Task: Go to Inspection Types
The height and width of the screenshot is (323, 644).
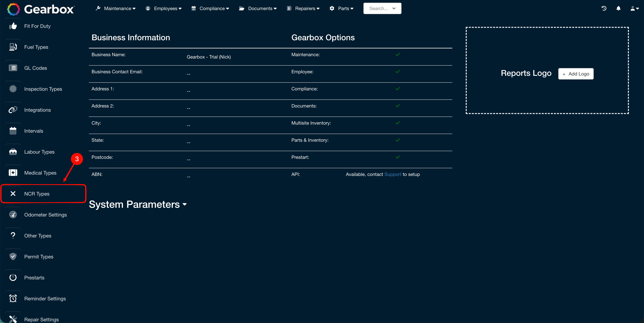Action: [x=43, y=89]
